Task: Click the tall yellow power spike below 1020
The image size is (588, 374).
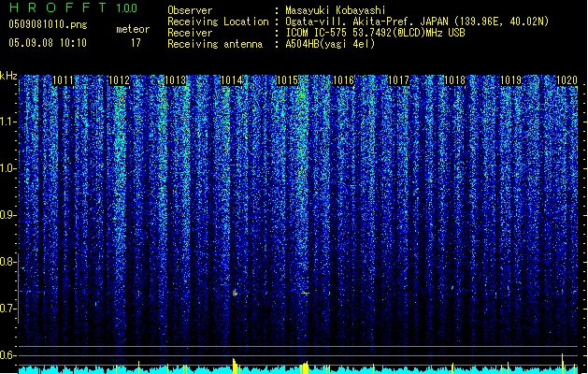Action: pos(563,363)
